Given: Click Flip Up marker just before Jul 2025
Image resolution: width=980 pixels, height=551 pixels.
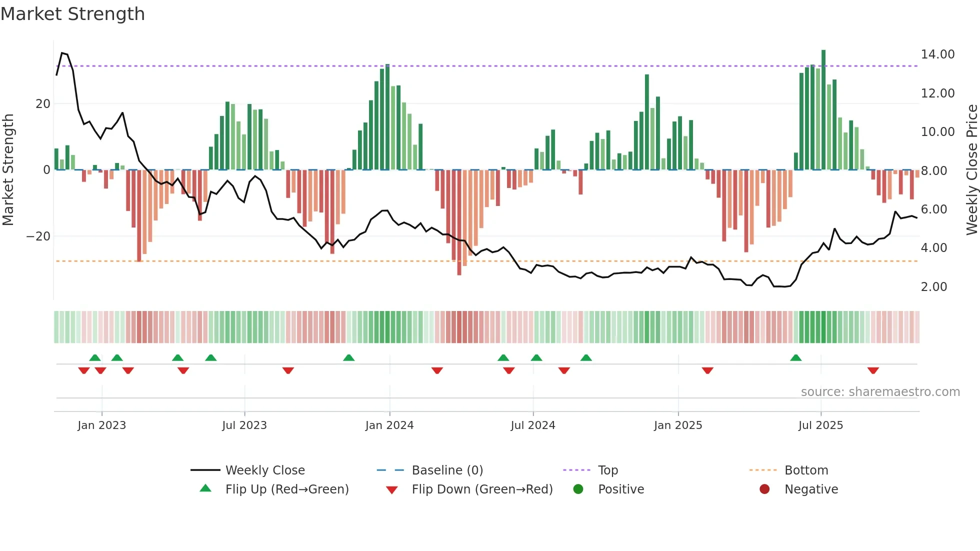Looking at the screenshot, I should pos(796,357).
